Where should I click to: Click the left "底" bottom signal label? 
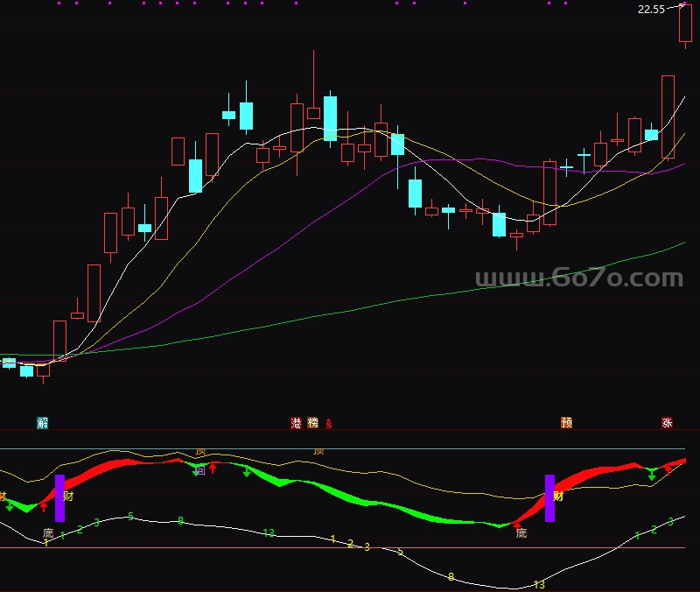pos(48,532)
